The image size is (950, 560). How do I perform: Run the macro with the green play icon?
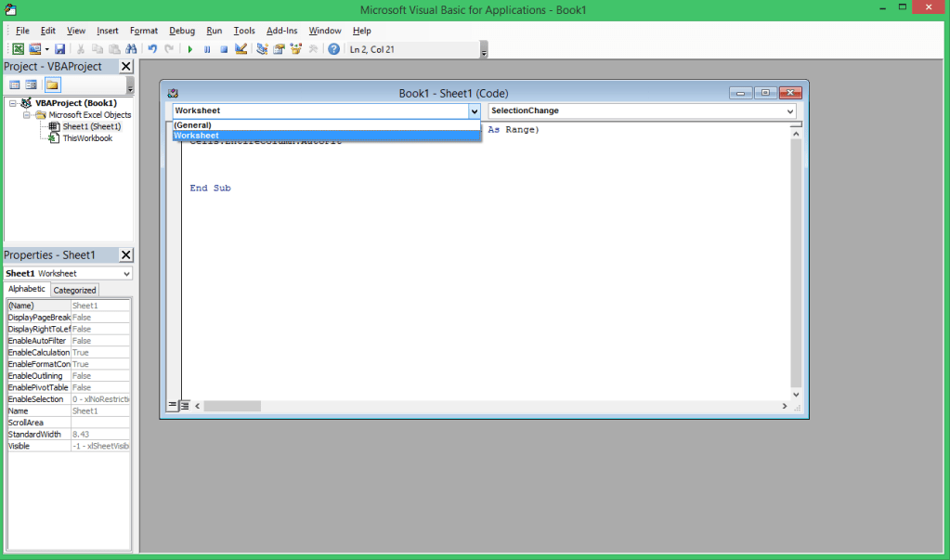pyautogui.click(x=189, y=49)
